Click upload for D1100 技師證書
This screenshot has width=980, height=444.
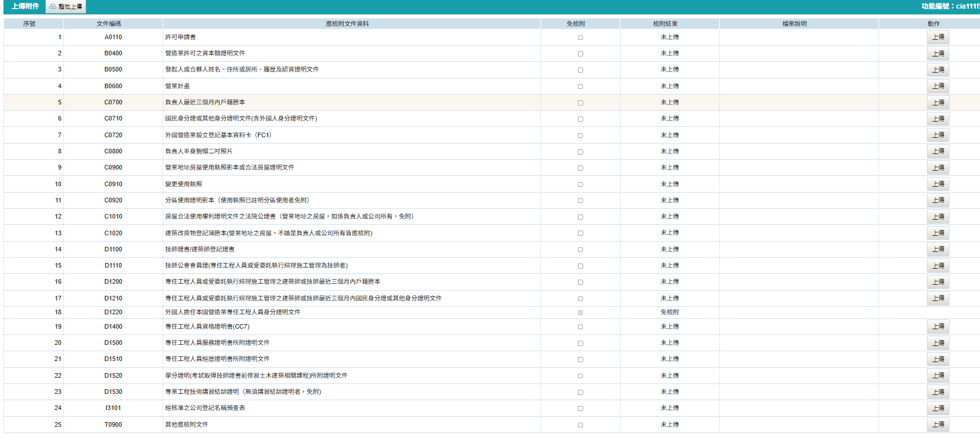point(938,250)
